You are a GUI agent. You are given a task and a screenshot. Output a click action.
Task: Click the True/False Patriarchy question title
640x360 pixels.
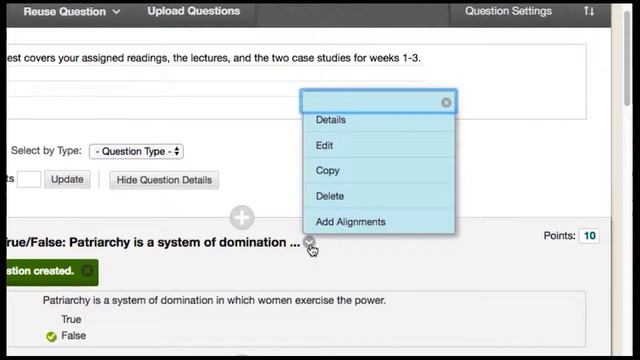pos(153,242)
